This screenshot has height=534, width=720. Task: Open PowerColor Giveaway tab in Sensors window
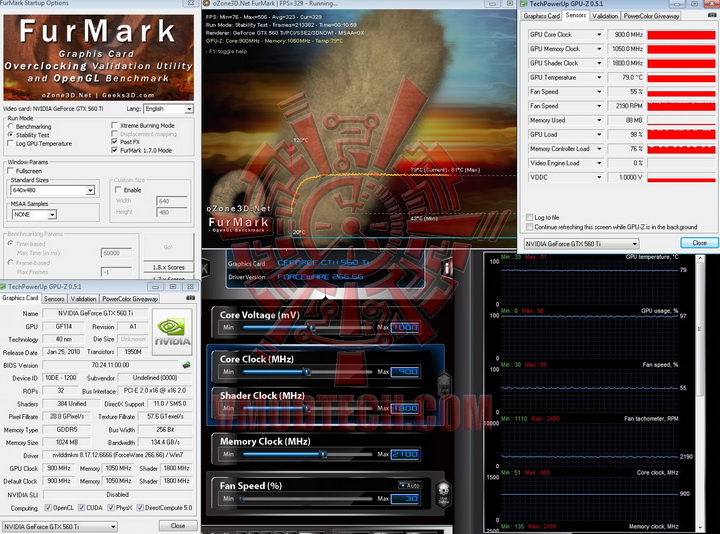651,16
